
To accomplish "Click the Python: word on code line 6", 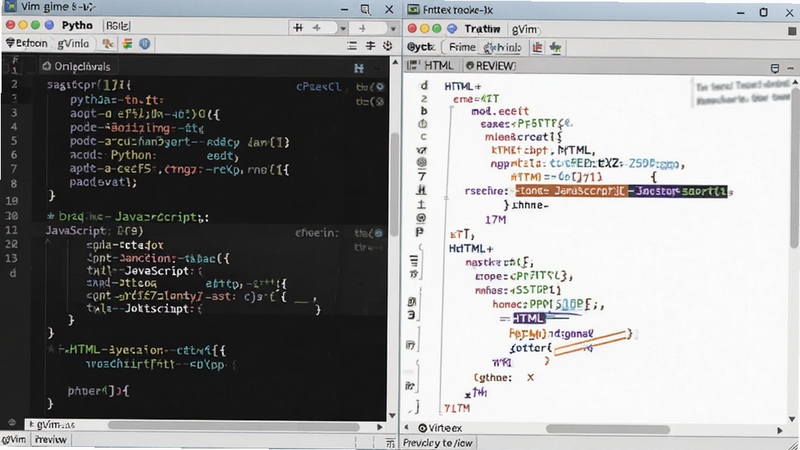I will 133,156.
